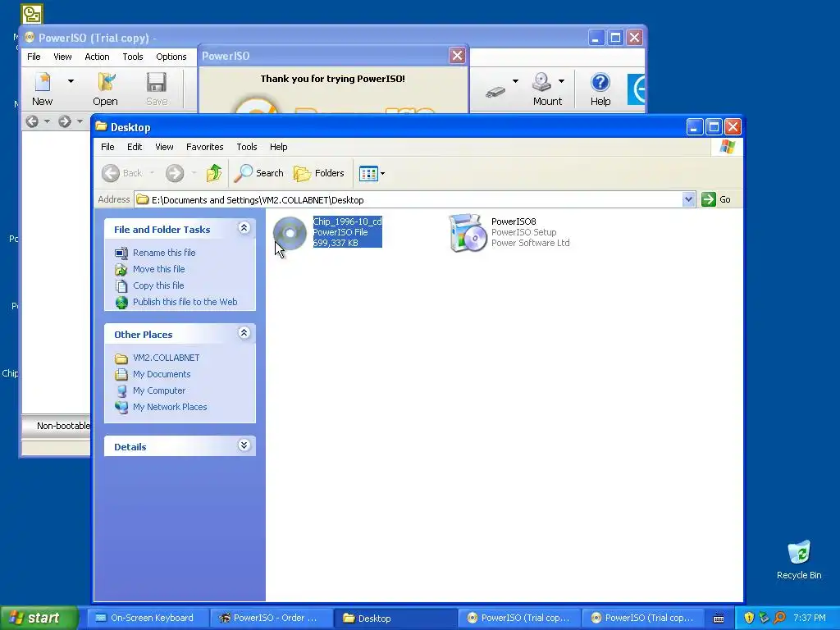This screenshot has height=630, width=840.
Task: Click the Windows logo throbber in Explorer
Action: 727,147
